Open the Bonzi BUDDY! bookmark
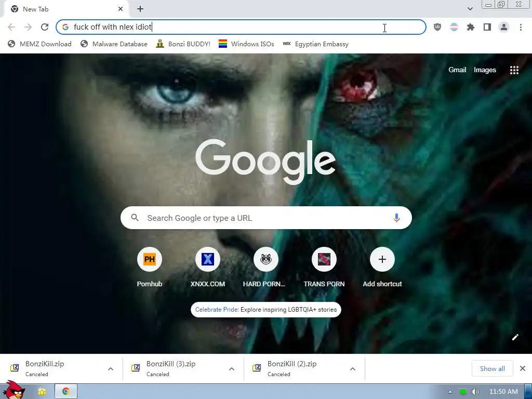The width and height of the screenshot is (532, 399). pyautogui.click(x=183, y=44)
